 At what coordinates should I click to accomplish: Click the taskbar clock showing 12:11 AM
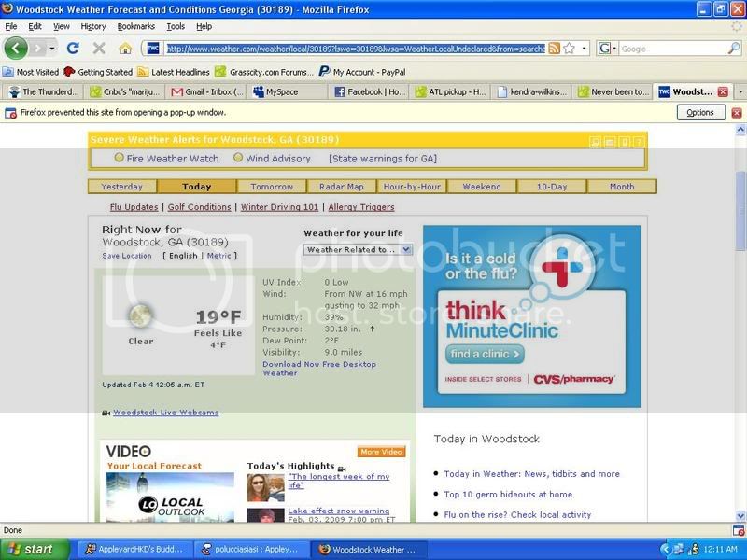click(720, 550)
